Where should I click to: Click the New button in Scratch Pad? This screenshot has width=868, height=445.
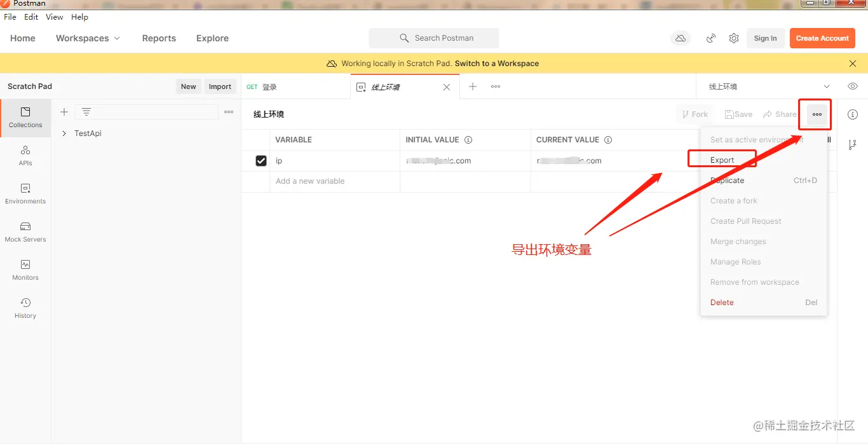188,86
